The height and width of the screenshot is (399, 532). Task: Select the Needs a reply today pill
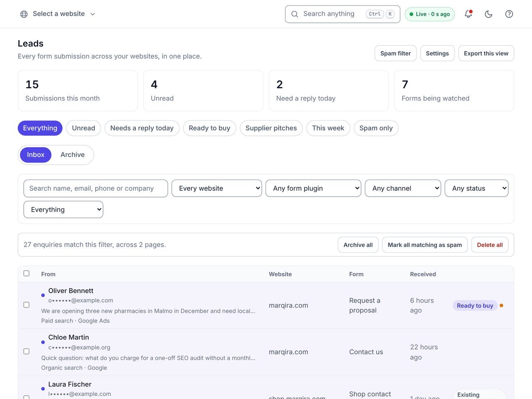[x=142, y=128]
